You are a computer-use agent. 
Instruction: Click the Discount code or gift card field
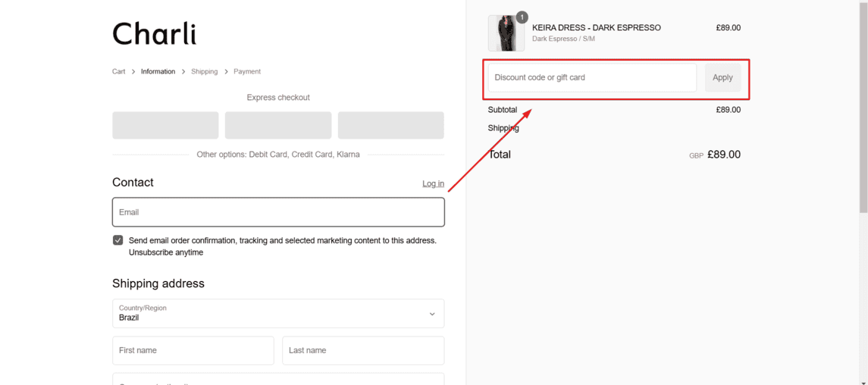point(592,77)
